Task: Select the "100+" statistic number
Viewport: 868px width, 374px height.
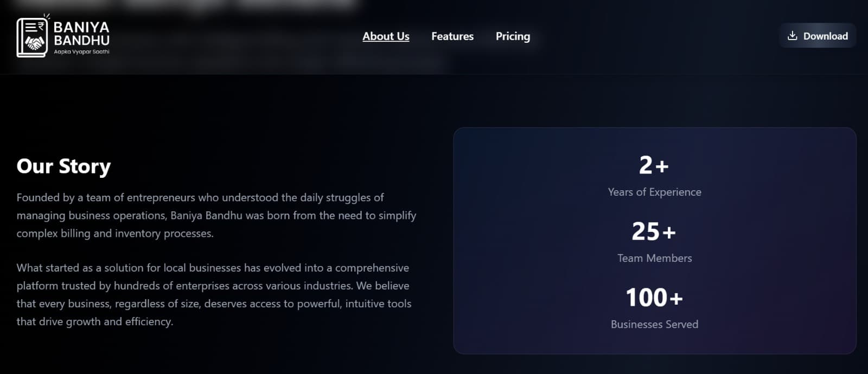Action: 654,298
